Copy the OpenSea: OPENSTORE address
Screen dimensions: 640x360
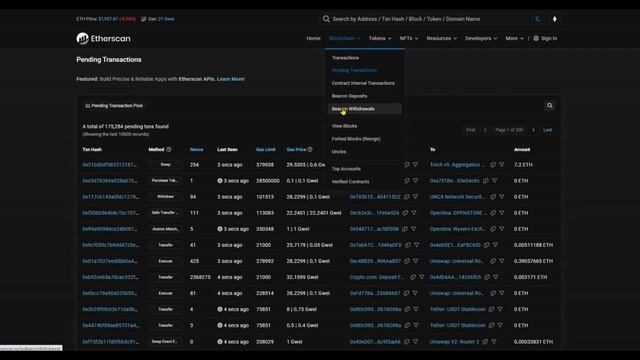[493, 213]
